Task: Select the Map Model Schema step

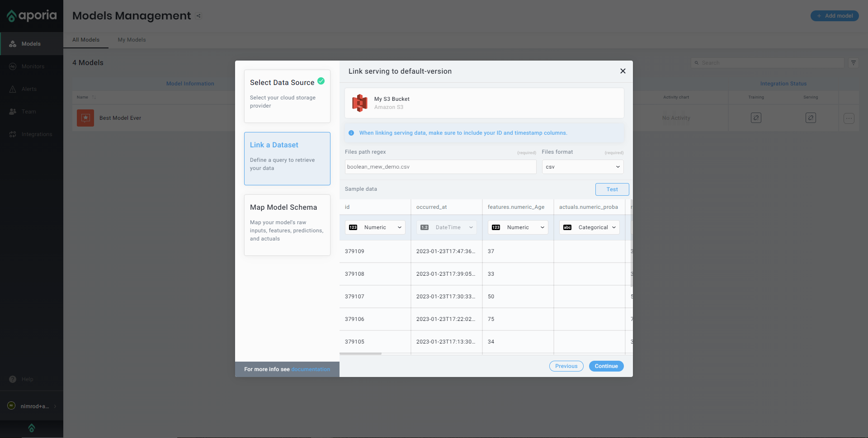Action: (x=287, y=225)
